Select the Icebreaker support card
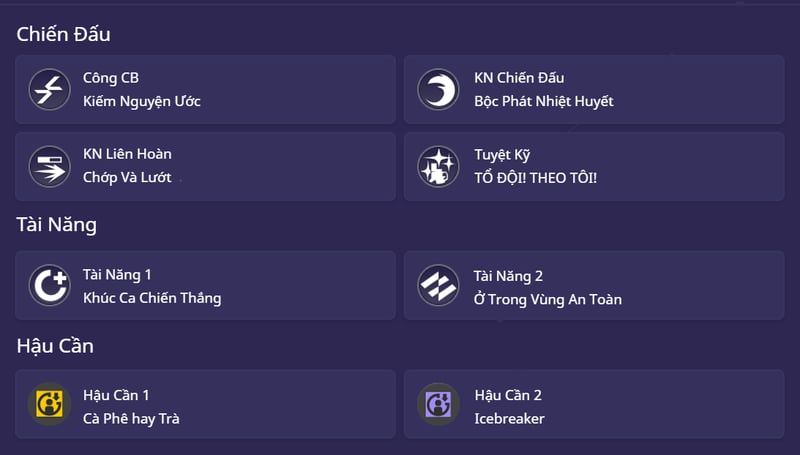This screenshot has width=800, height=455. (509, 418)
